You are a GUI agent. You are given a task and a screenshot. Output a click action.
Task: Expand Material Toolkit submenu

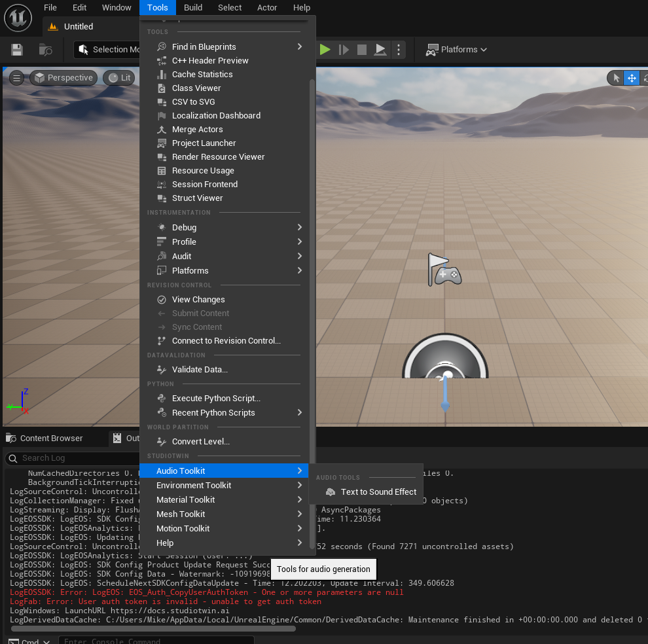[225, 500]
